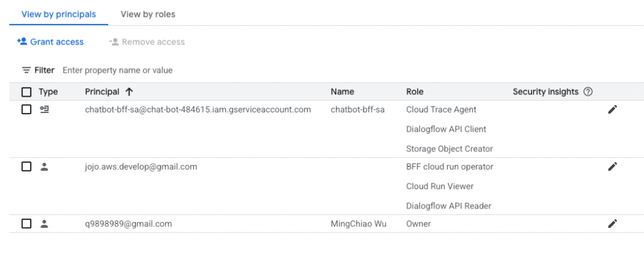The width and height of the screenshot is (644, 277).
Task: Click user type icon beside jojo.aws.develop@gmail.com
Action: click(45, 166)
